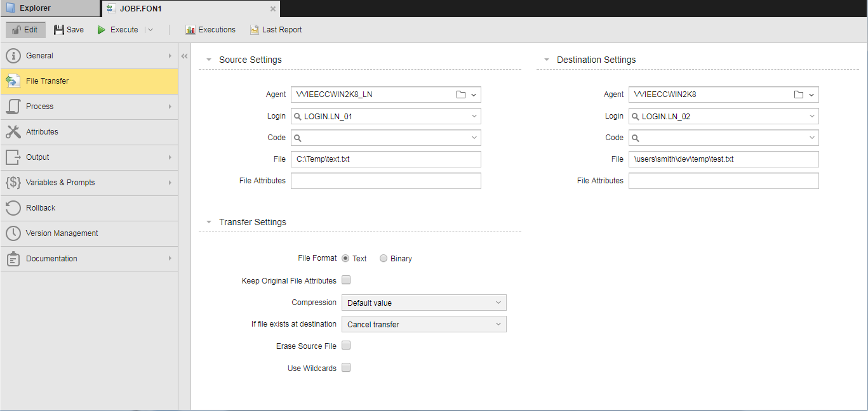Select the JOBF.FON1 tab

[190, 9]
